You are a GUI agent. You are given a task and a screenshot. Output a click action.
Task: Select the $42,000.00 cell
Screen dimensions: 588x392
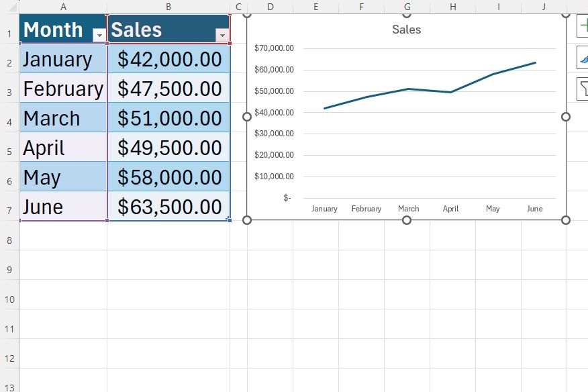[168, 58]
